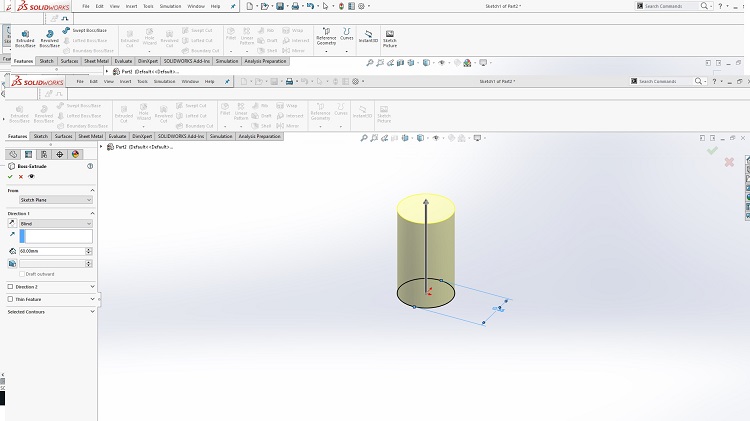This screenshot has height=421, width=750.
Task: Expand the Part2 tree node in front window
Action: point(101,147)
